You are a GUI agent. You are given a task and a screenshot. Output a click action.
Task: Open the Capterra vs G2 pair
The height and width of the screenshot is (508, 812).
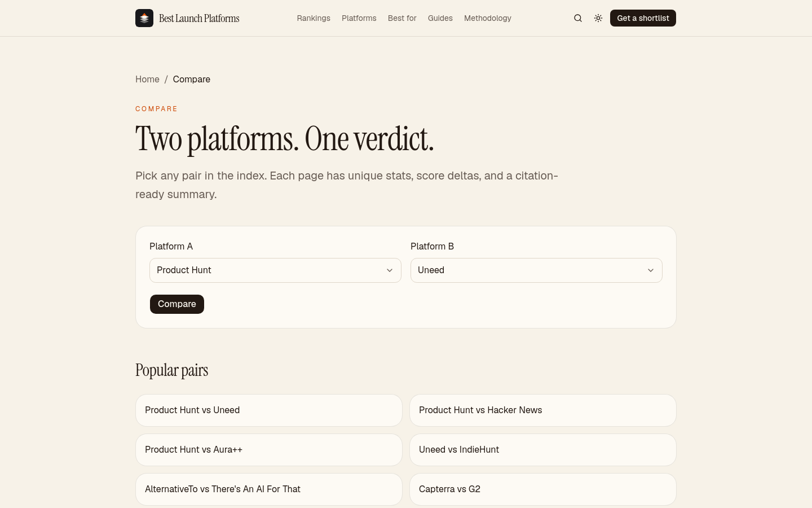543,489
